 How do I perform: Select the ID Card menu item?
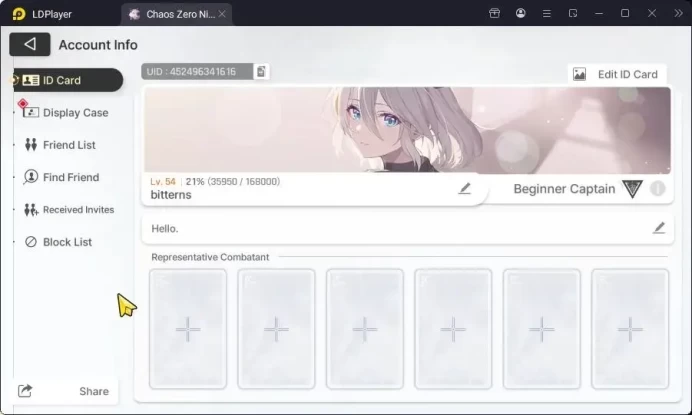[68, 80]
